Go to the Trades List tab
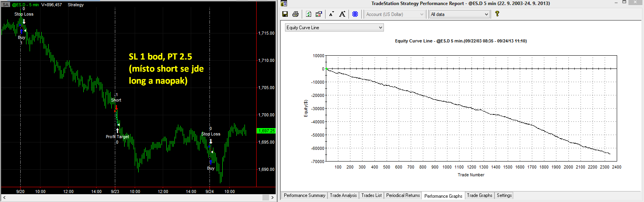Screen dimensions: 644x202 click(x=371, y=195)
